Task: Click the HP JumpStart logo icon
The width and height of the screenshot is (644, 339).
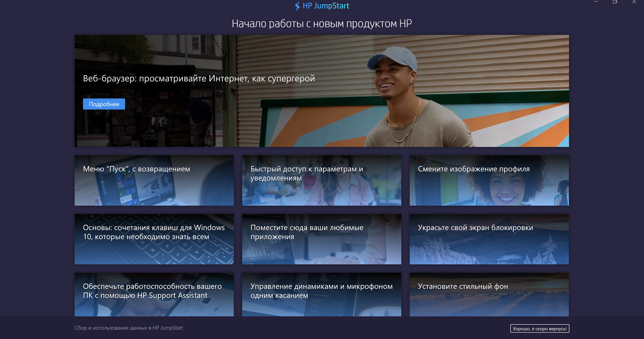Action: tap(297, 6)
